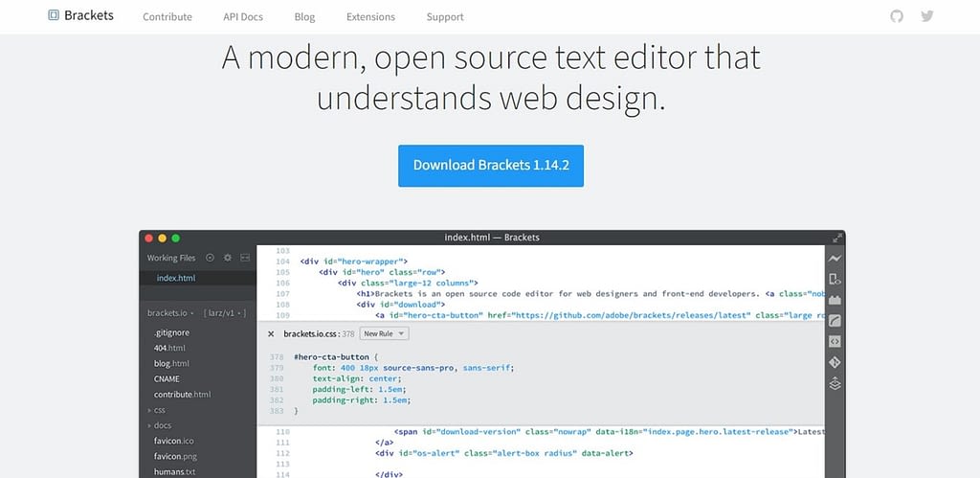Viewport: 980px width, 478px height.
Task: Click the Brackets logo in header
Action: 81,15
